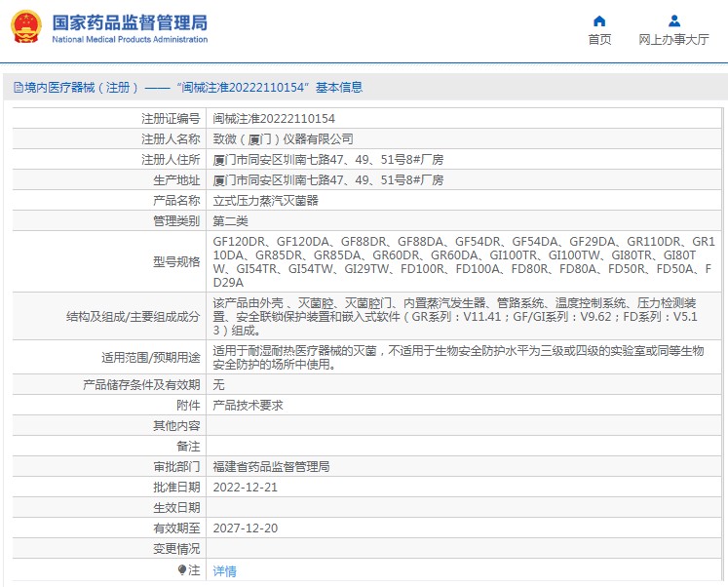This screenshot has width=728, height=587.
Task: Click the home house icon
Action: [x=599, y=20]
